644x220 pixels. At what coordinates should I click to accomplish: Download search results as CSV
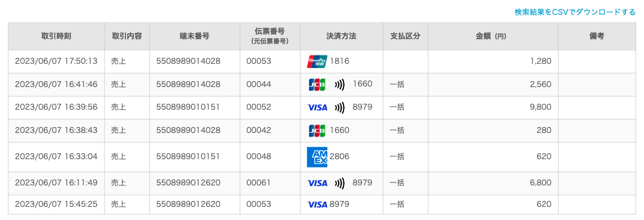pos(575,12)
